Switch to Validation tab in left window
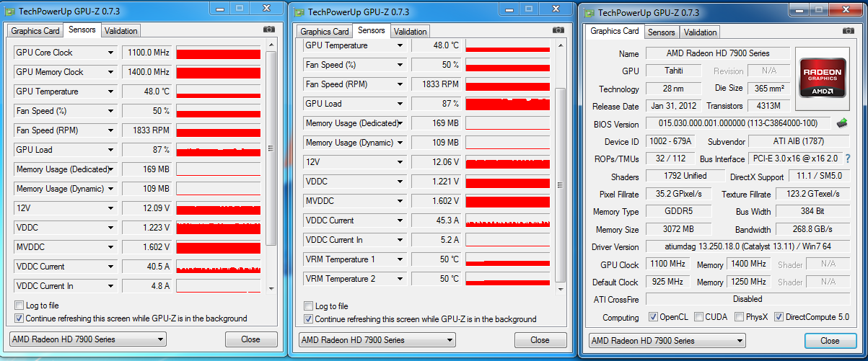The width and height of the screenshot is (868, 361). pos(120,31)
